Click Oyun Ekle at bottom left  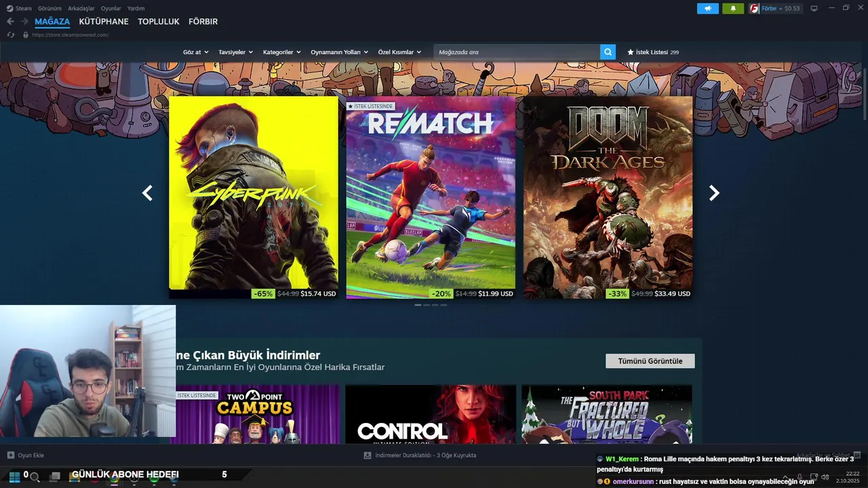click(x=31, y=455)
